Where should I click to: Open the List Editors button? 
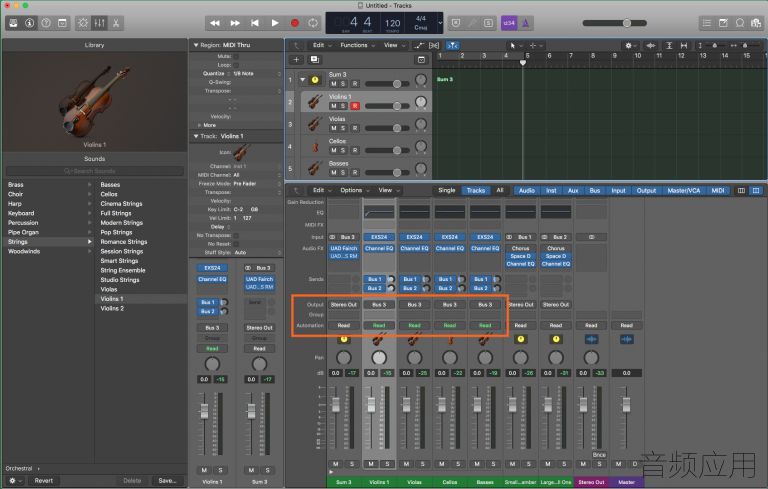pyautogui.click(x=707, y=23)
